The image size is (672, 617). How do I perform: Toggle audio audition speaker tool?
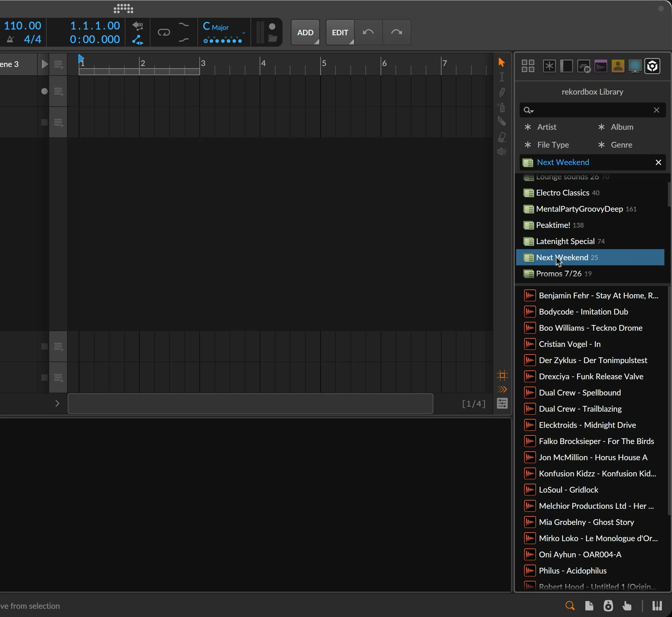pyautogui.click(x=502, y=152)
